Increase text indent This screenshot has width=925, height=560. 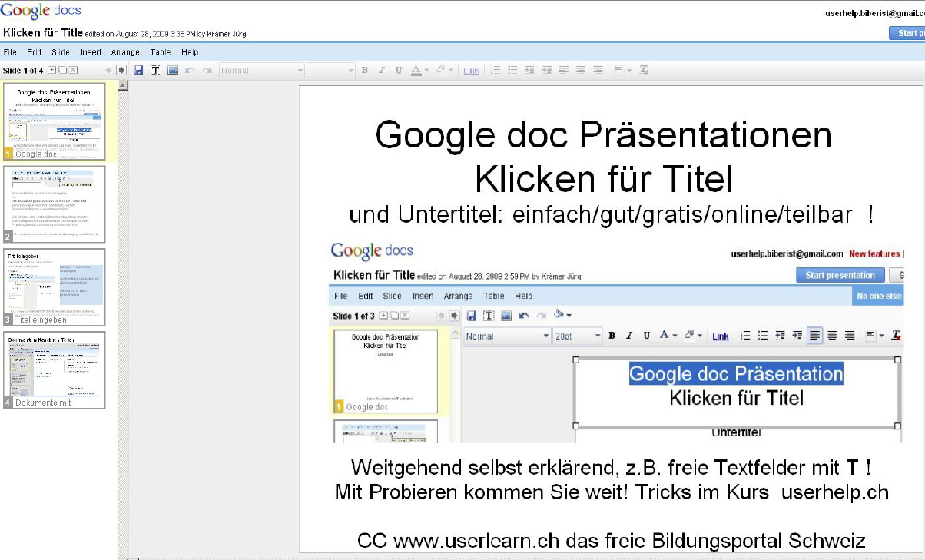(x=547, y=70)
